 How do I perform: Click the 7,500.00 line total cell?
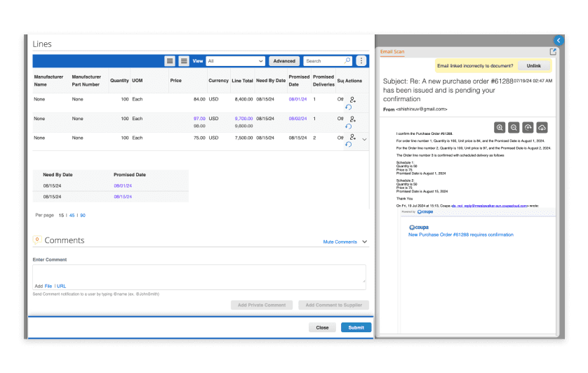243,138
